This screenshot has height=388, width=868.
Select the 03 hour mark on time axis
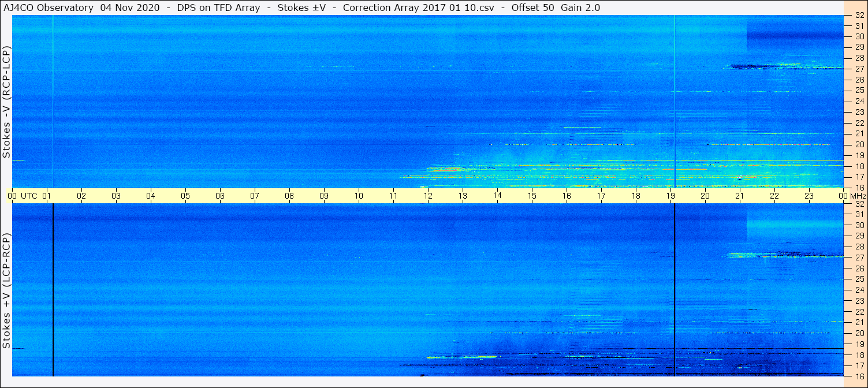(117, 196)
